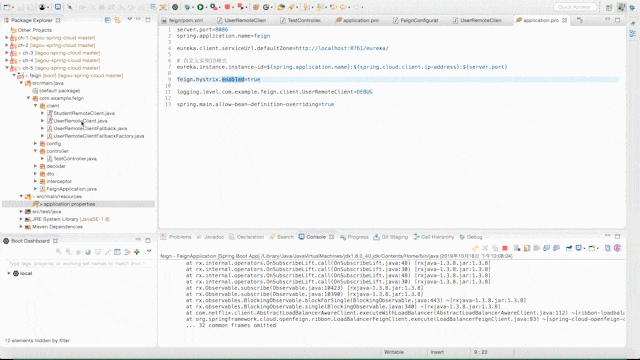
Task: Click the New Java Class toolbar icon
Action: [x=267, y=7]
